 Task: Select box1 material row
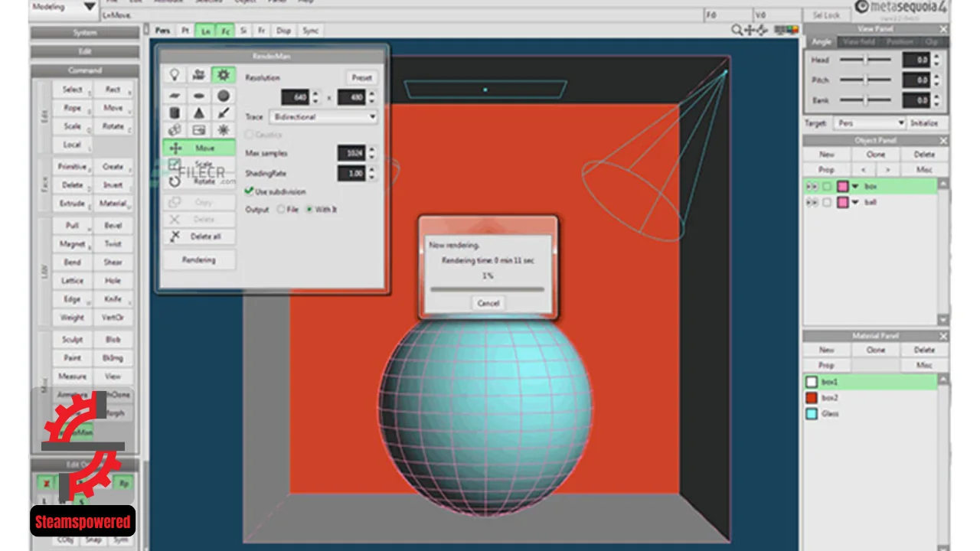click(871, 382)
